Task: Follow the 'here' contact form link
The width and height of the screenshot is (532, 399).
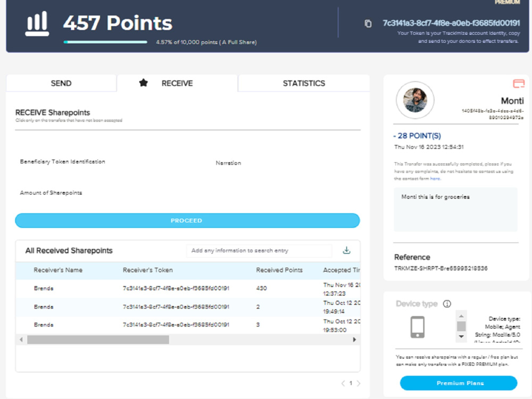Action: (435, 178)
